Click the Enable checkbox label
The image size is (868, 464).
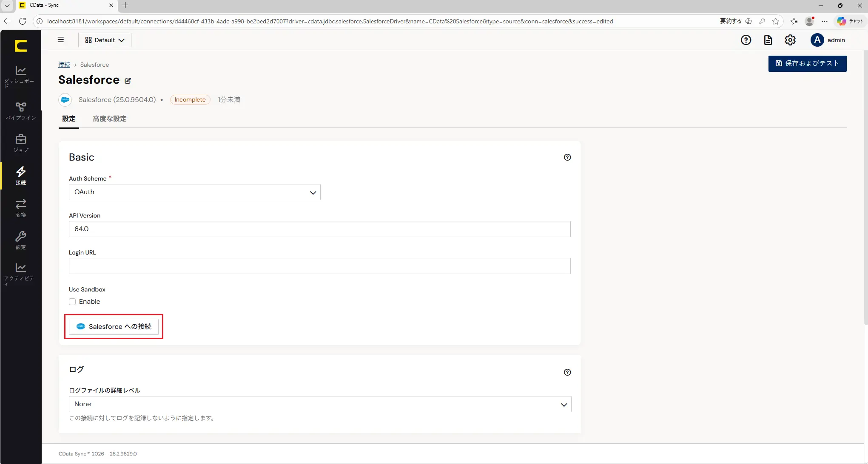pyautogui.click(x=90, y=302)
